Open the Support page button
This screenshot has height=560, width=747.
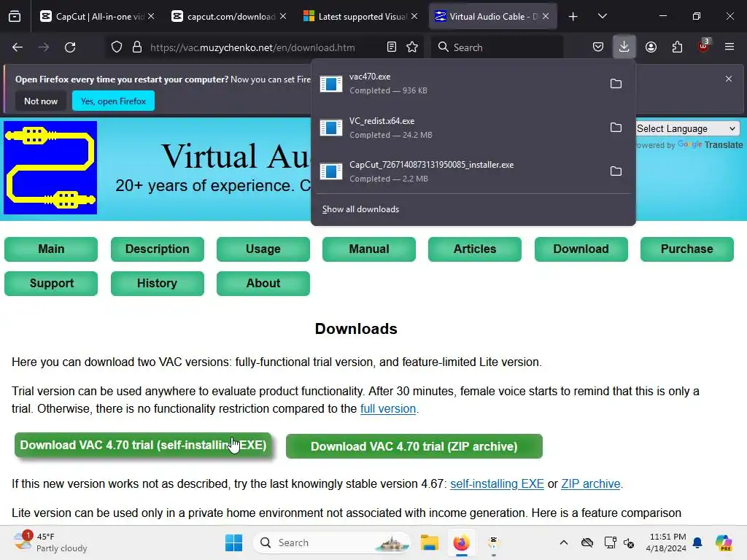coord(51,284)
